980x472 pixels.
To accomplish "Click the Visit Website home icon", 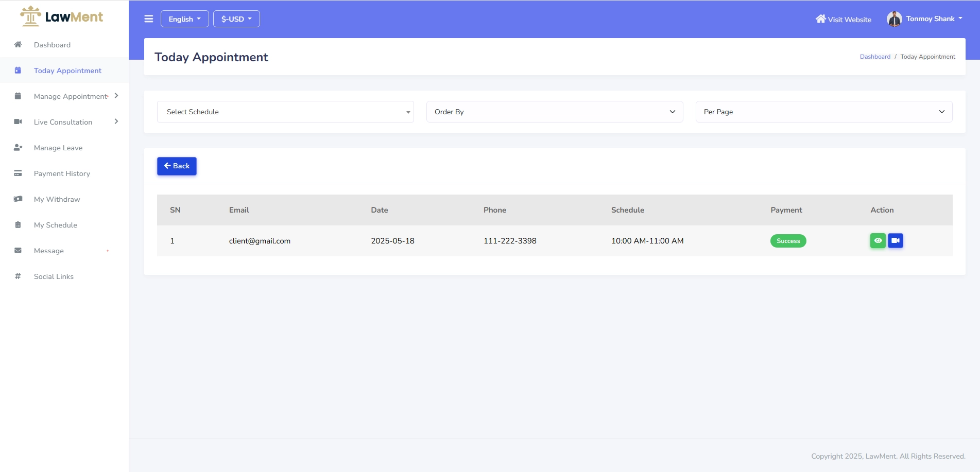I will [x=820, y=19].
